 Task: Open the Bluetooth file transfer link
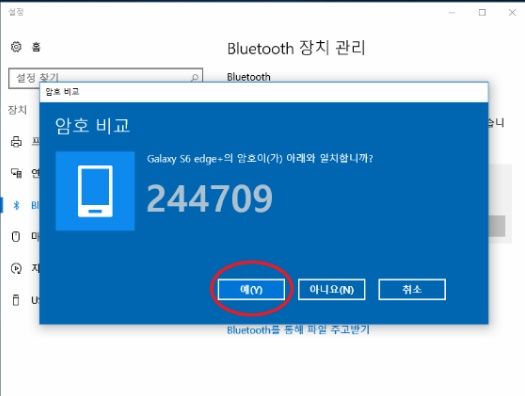tap(298, 330)
